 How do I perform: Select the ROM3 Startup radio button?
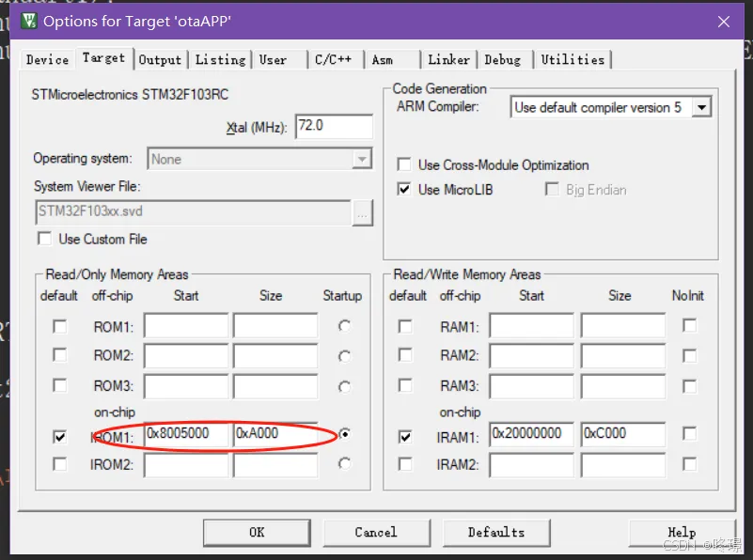click(x=344, y=386)
